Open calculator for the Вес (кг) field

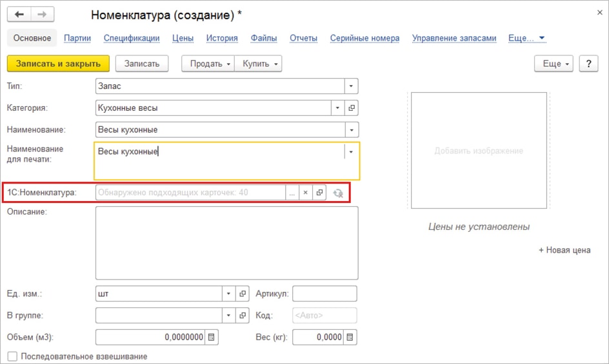click(350, 337)
